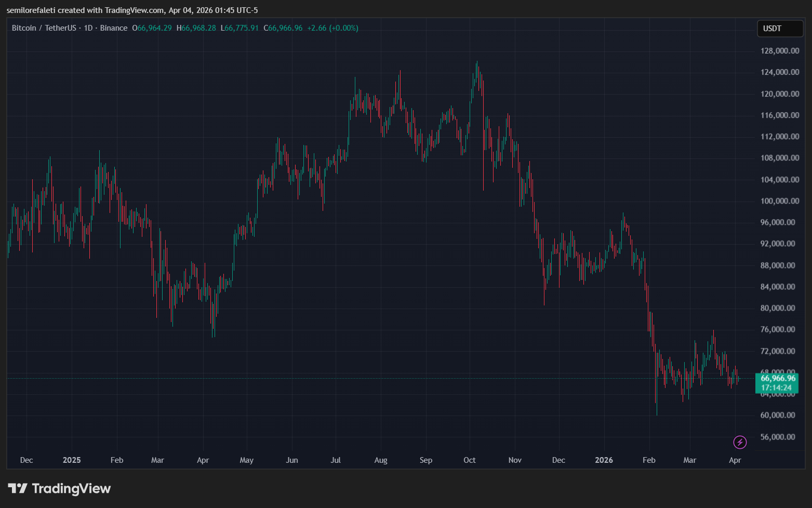Click the 2025 year marker on time axis
The width and height of the screenshot is (812, 508).
pyautogui.click(x=72, y=460)
